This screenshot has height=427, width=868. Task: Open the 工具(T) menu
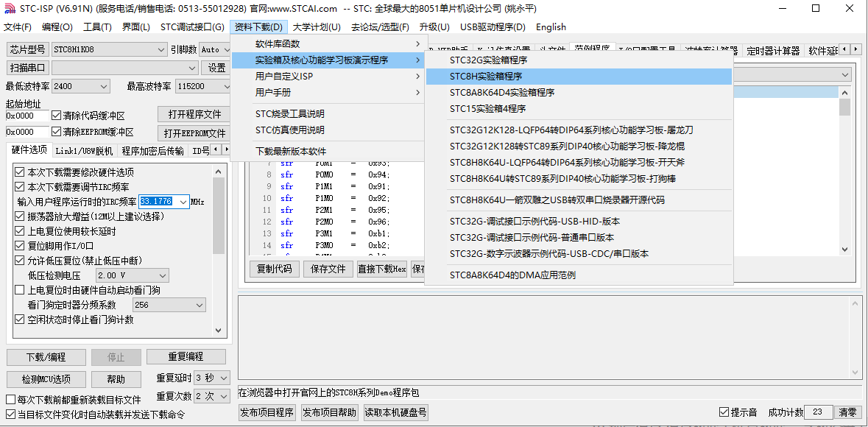pos(97,27)
